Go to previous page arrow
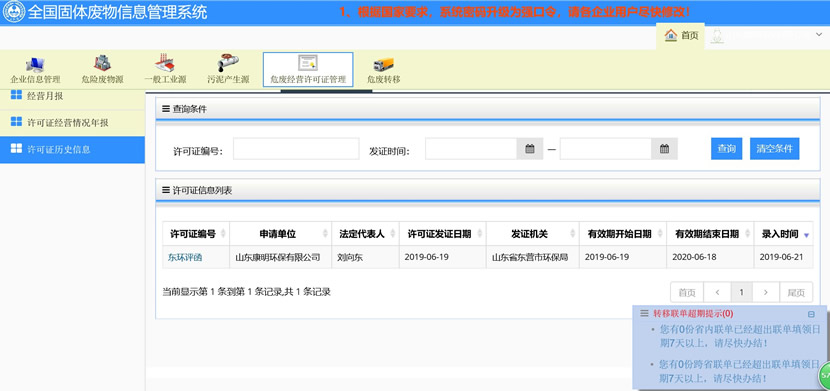The height and width of the screenshot is (391, 830). coord(717,292)
